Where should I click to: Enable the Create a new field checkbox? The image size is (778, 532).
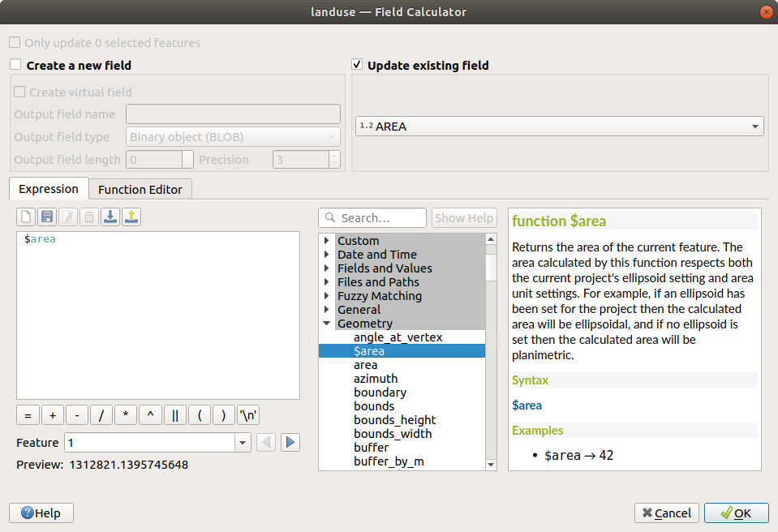[16, 65]
